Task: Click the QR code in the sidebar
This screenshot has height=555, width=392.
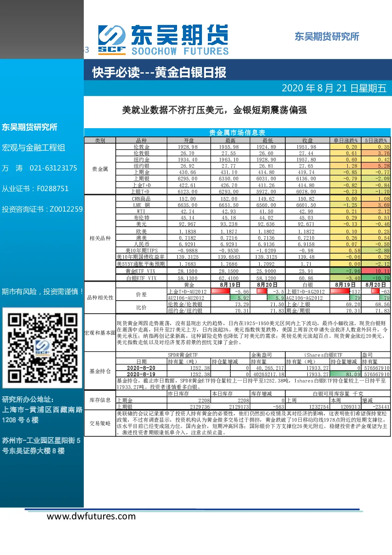Action: [42, 348]
